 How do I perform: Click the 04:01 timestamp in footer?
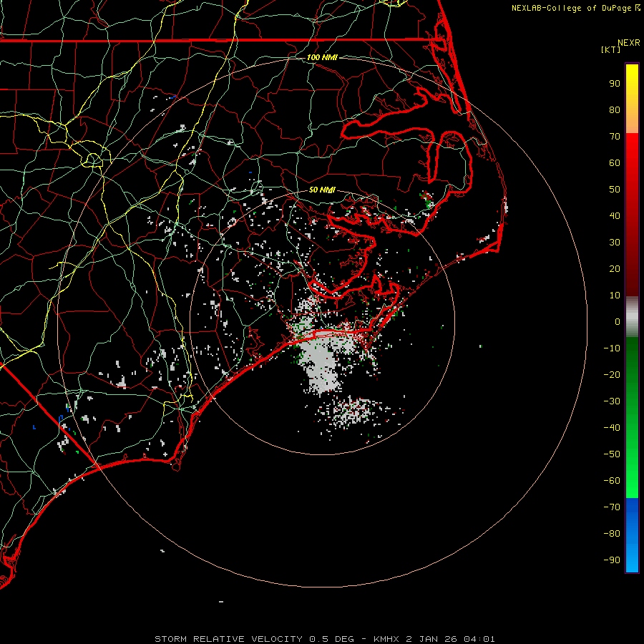click(x=479, y=639)
